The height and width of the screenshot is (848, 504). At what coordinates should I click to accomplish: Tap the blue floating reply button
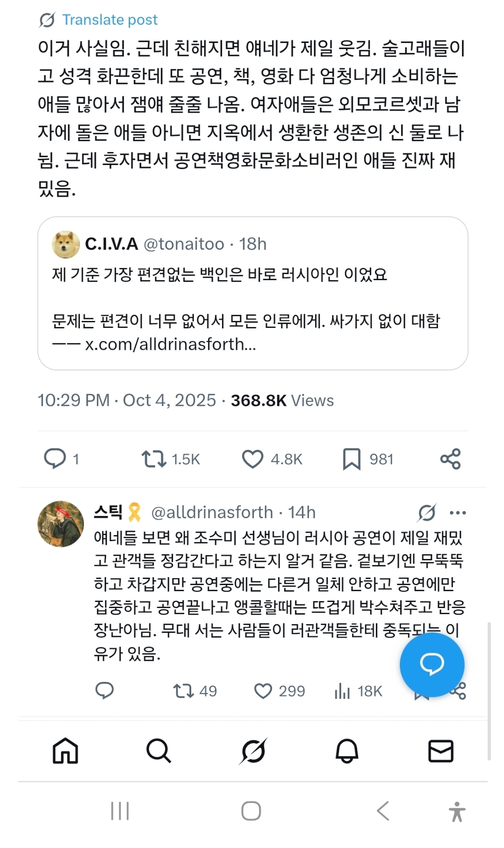(432, 664)
